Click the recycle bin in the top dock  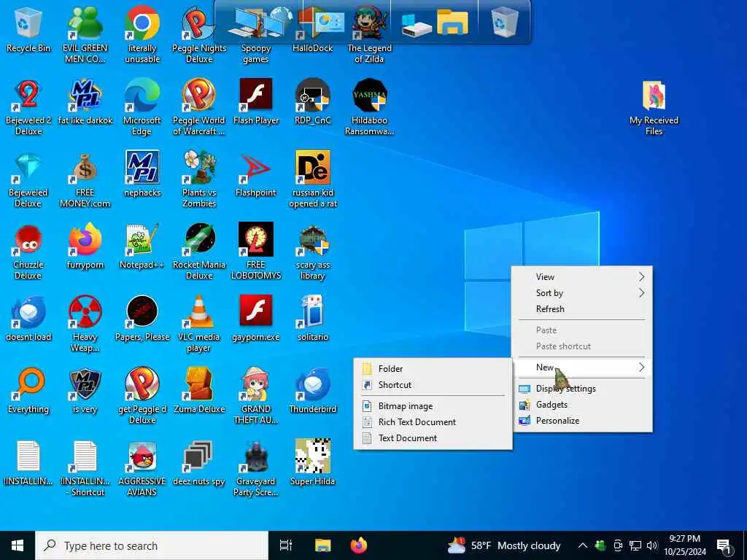tap(504, 22)
